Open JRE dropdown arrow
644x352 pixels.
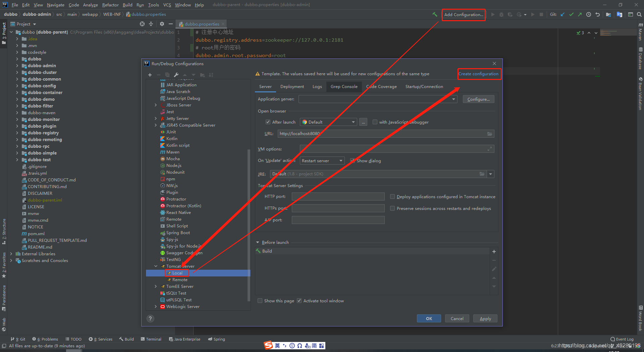(491, 174)
